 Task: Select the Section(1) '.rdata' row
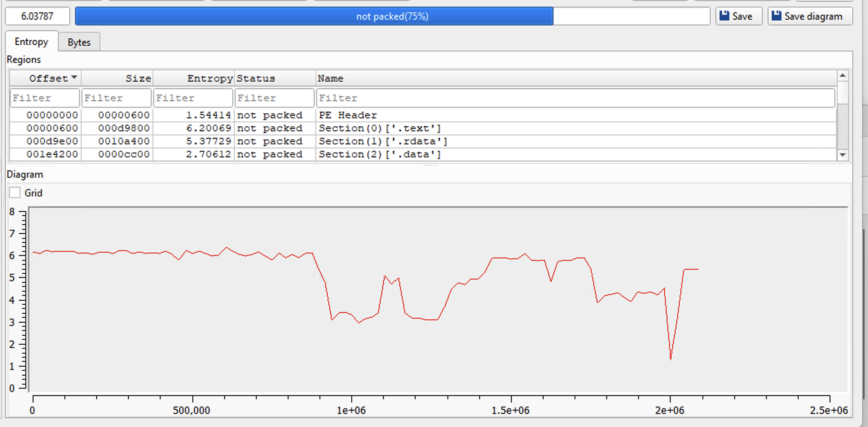pyautogui.click(x=383, y=141)
